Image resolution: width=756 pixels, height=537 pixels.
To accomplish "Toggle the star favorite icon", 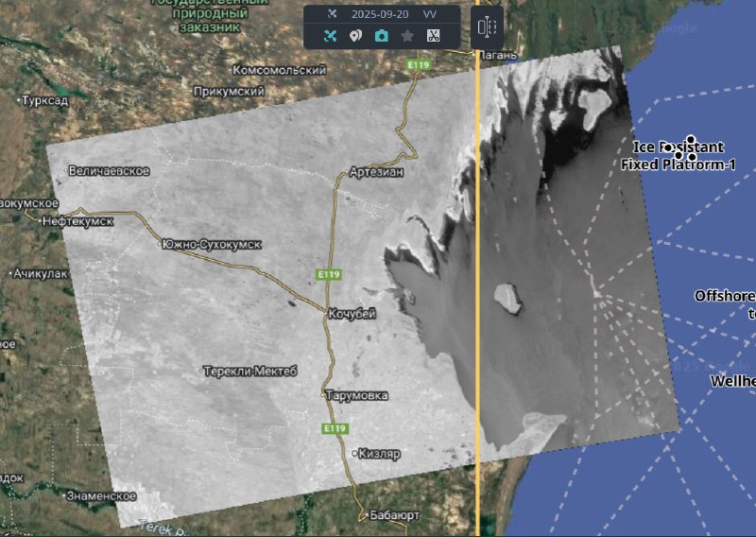I will (x=407, y=36).
